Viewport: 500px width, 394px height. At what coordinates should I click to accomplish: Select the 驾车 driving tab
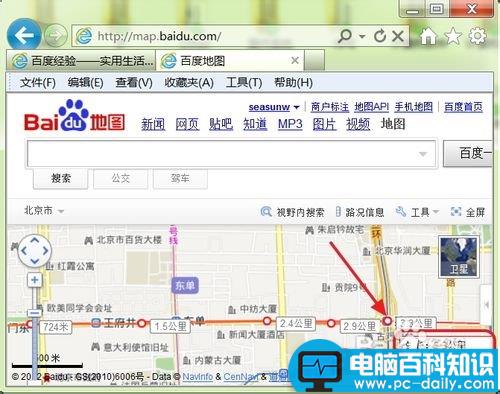(x=180, y=179)
